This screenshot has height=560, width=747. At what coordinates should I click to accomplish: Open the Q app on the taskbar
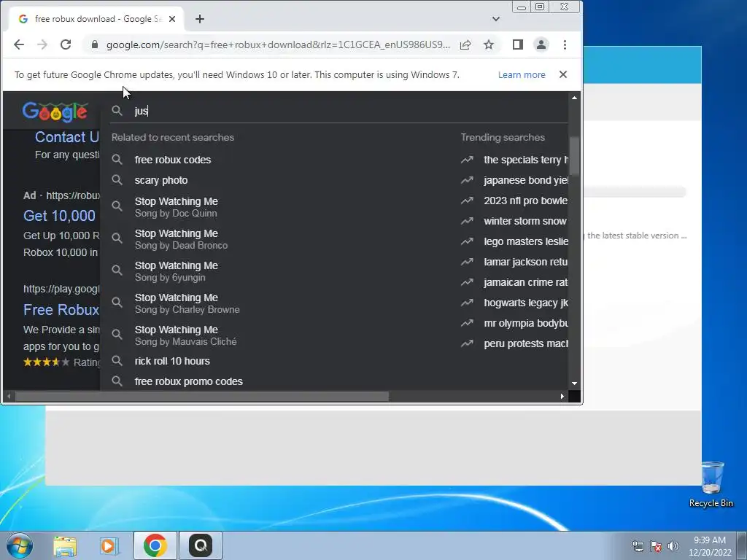pyautogui.click(x=201, y=545)
